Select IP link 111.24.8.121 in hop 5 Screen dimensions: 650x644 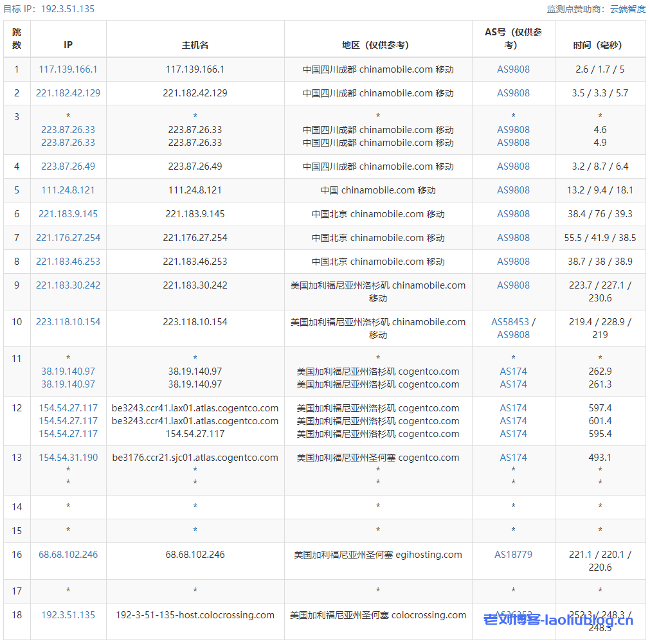tap(68, 190)
